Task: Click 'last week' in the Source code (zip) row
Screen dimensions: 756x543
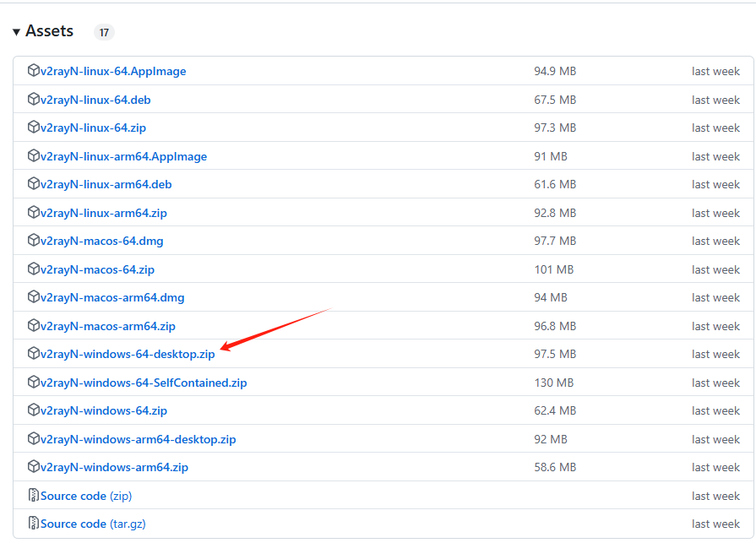Action: 715,496
